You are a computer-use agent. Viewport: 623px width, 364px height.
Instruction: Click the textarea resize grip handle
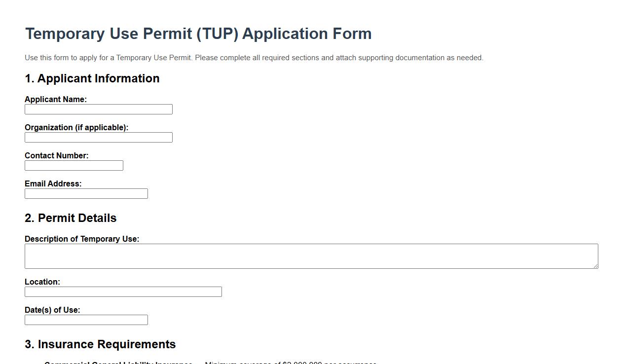tap(596, 266)
